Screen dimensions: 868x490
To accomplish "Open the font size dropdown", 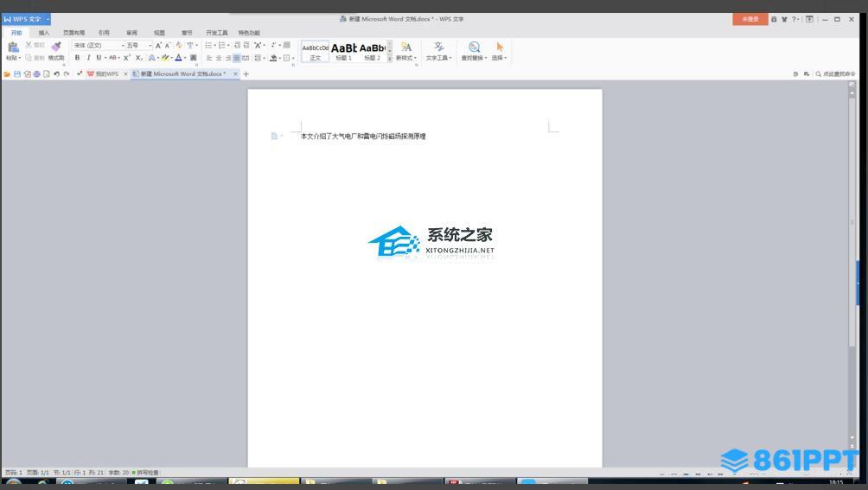I will pos(150,45).
